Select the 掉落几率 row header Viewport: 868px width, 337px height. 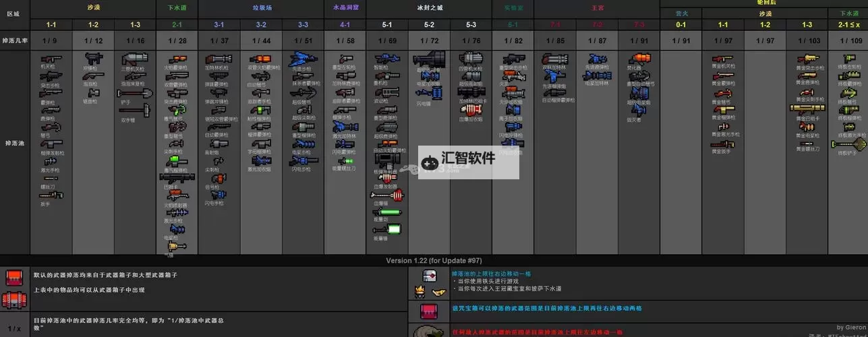coord(13,40)
